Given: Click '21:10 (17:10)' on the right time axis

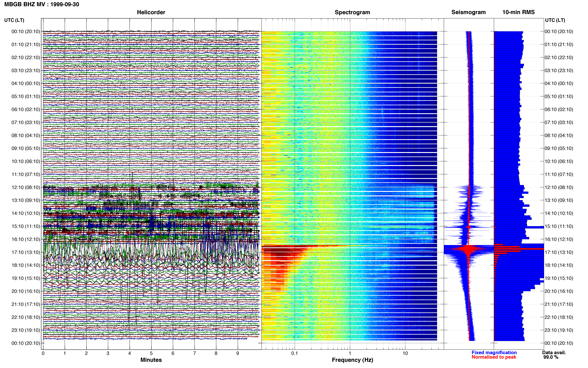Looking at the screenshot, I should 559,304.
